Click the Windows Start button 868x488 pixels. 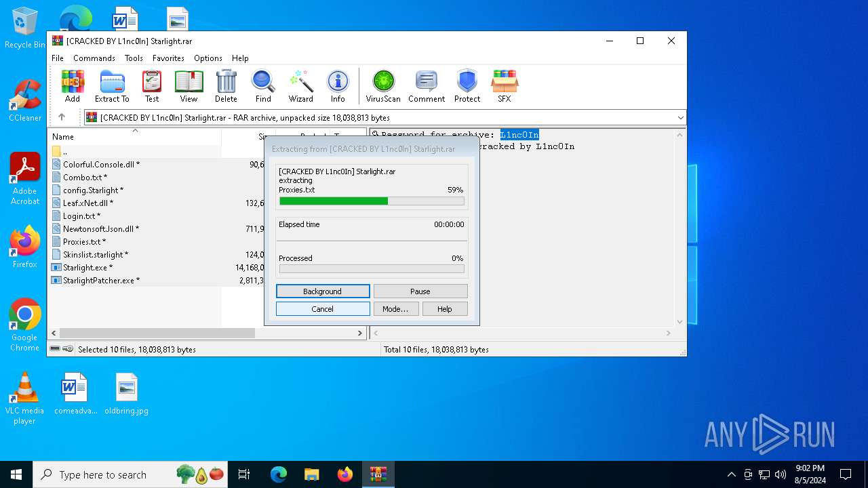click(16, 474)
